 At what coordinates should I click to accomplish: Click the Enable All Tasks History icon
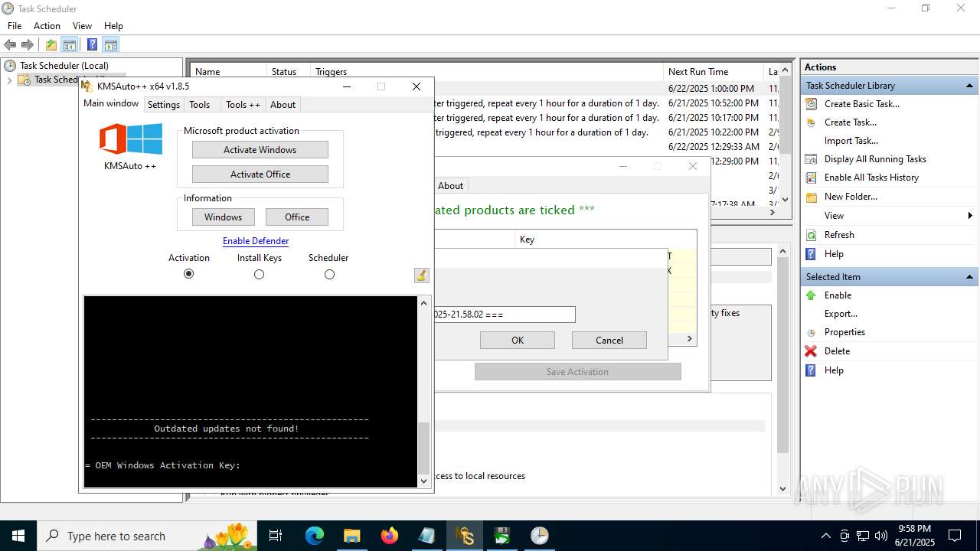811,178
